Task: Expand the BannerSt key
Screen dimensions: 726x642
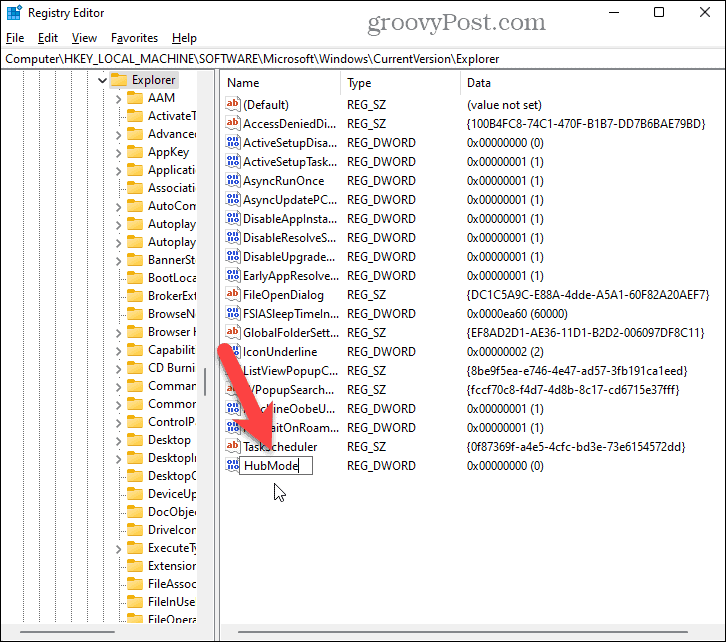Action: coord(119,261)
